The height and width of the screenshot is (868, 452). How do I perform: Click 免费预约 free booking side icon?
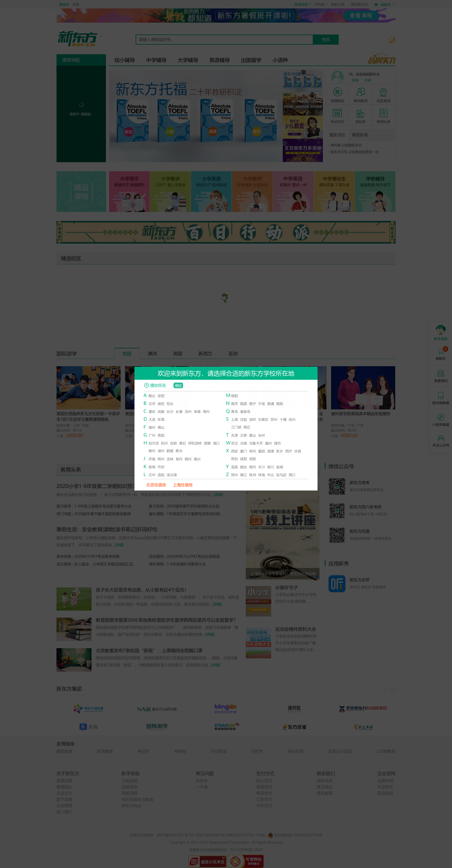440,376
